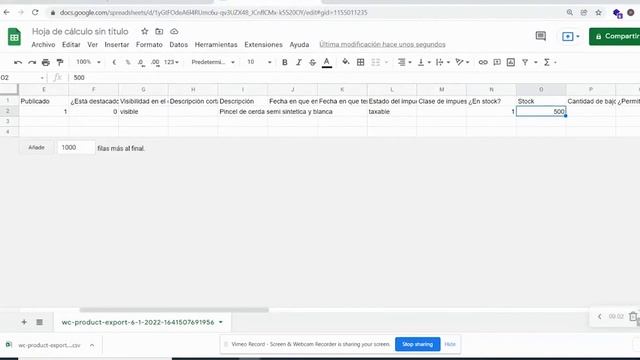This screenshot has width=640, height=360.
Task: Open the font family dropdown
Action: click(x=213, y=62)
